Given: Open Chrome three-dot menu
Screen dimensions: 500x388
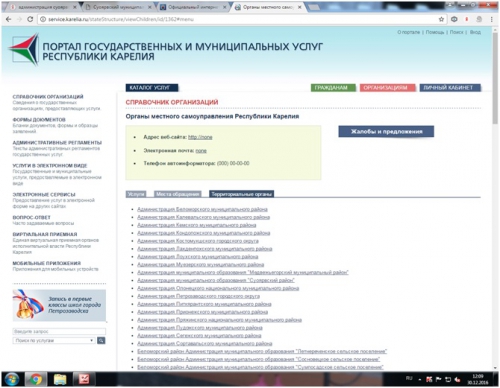Looking at the screenshot, I should (492, 19).
